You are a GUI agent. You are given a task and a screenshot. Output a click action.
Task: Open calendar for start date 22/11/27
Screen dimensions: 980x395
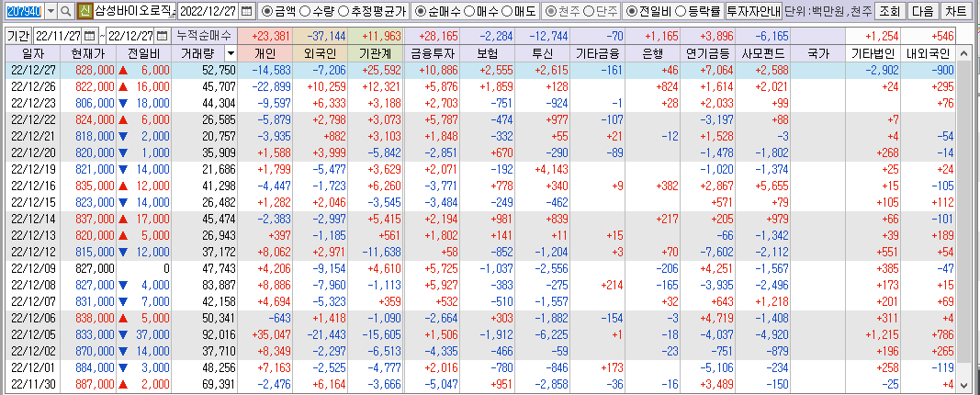[89, 36]
